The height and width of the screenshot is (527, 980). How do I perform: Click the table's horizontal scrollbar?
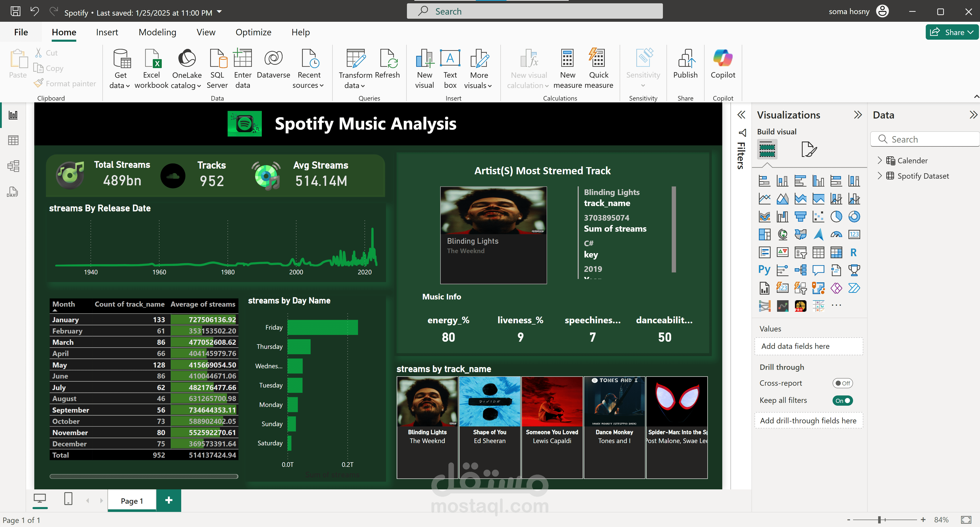click(144, 476)
